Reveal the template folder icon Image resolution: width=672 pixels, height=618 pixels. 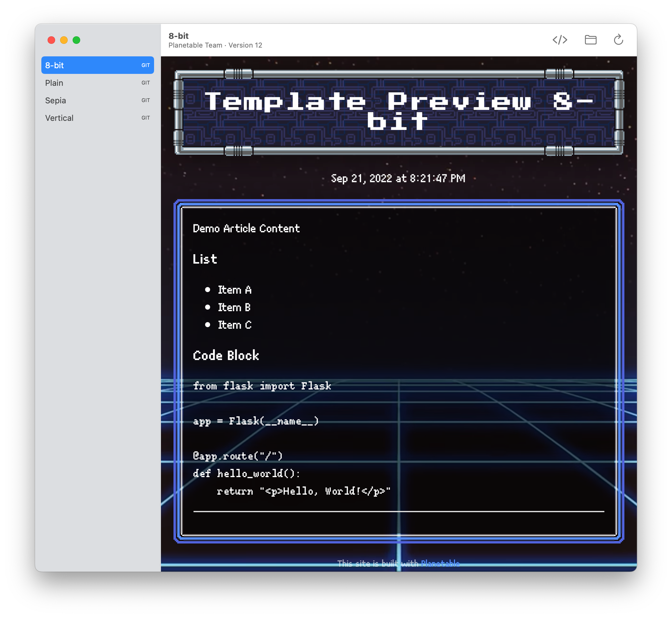590,40
